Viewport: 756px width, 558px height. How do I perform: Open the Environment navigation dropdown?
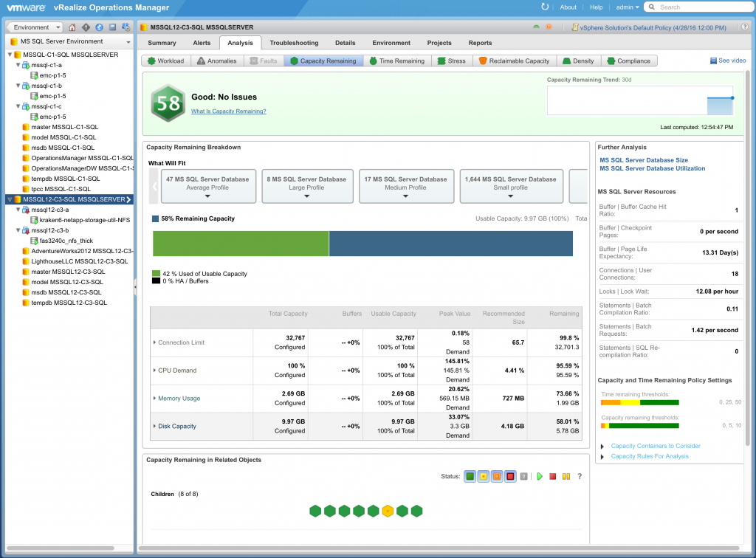[x=35, y=27]
